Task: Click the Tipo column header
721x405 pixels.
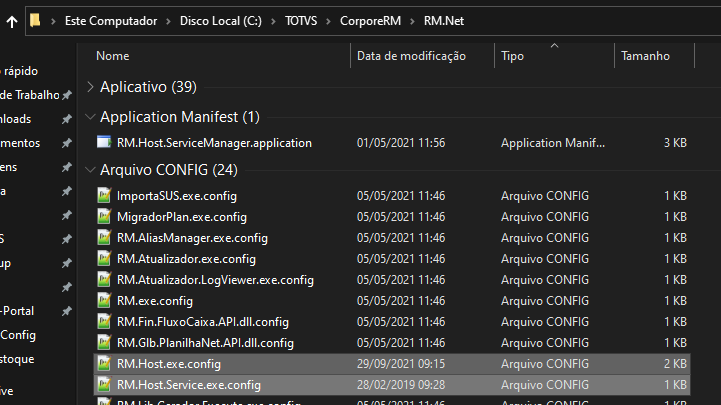Action: pyautogui.click(x=512, y=56)
